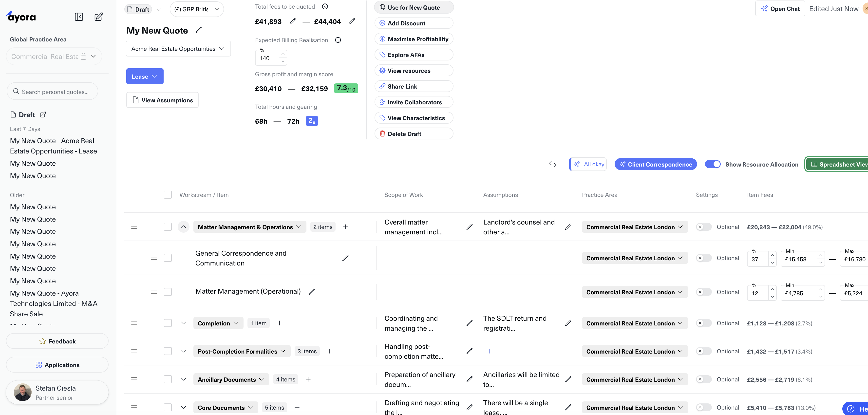Edit minimum fee £41,893 pencil icon
The width and height of the screenshot is (868, 415).
292,21
